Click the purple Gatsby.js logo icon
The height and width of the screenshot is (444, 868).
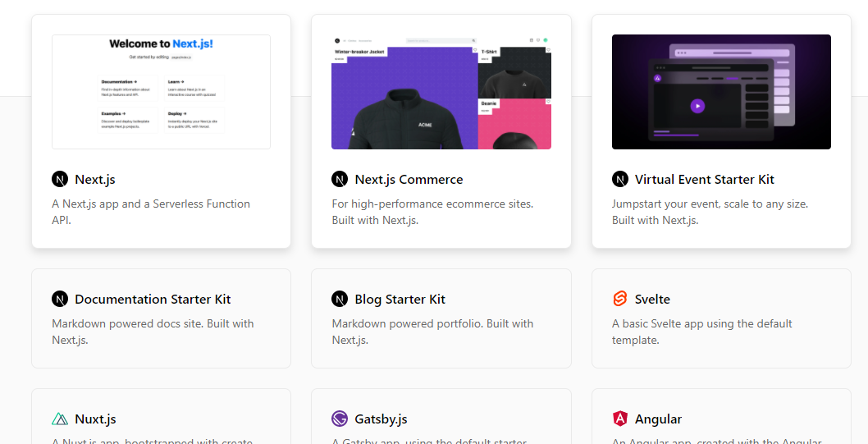pos(340,419)
